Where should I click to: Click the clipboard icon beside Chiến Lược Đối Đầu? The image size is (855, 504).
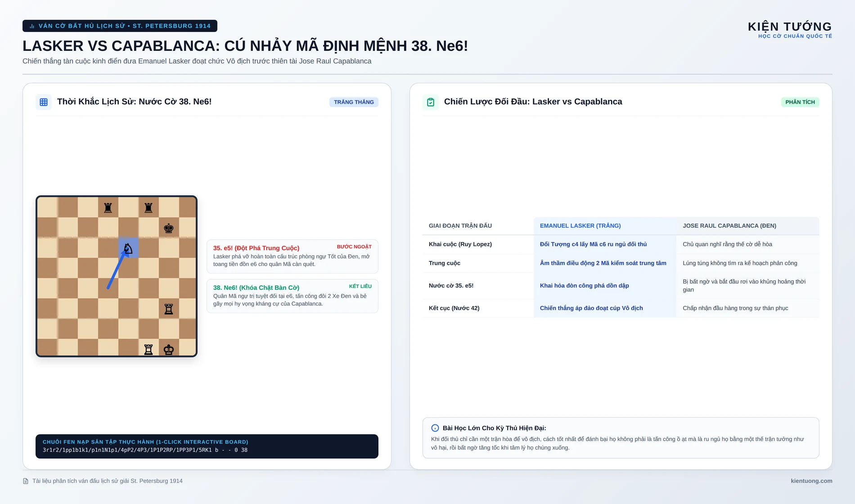(x=431, y=102)
